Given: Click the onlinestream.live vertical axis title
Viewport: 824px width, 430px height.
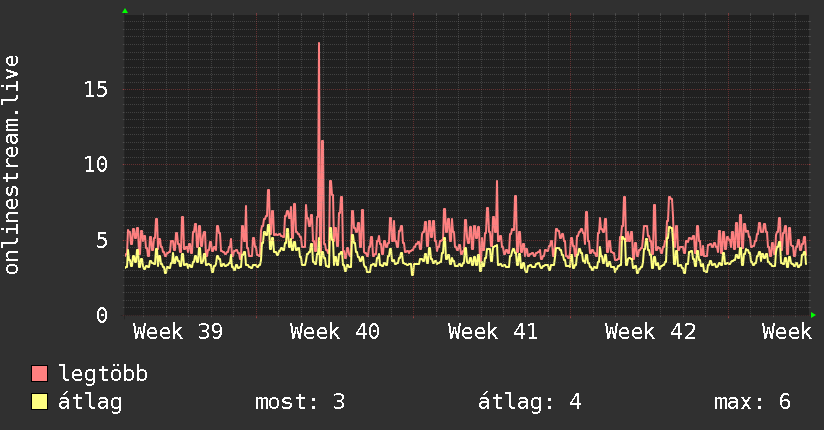Looking at the screenshot, I should coord(12,165).
